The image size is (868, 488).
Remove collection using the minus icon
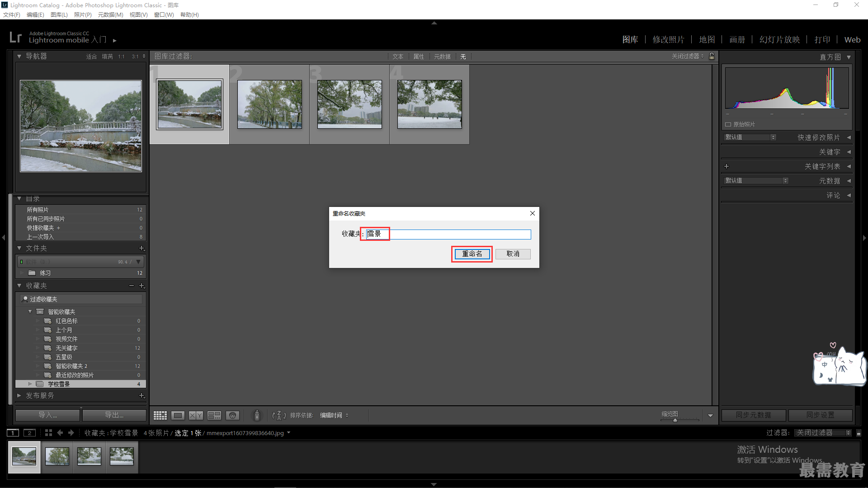(x=132, y=286)
